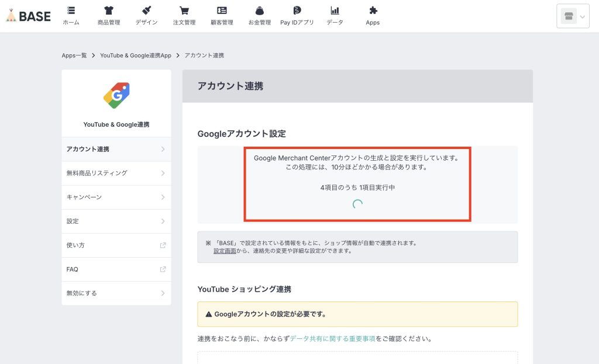
Task: Click the Googleアカウントの設定が必要です alert text
Action: pos(270,314)
